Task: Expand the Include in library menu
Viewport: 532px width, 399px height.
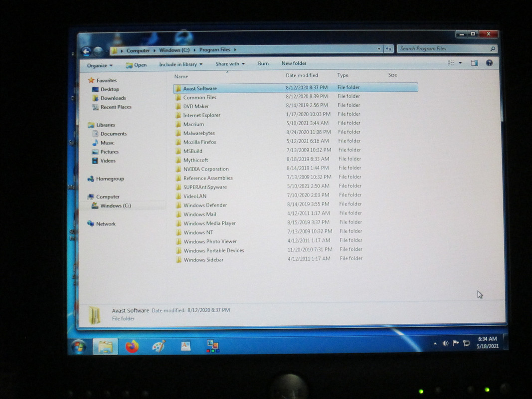Action: [180, 64]
